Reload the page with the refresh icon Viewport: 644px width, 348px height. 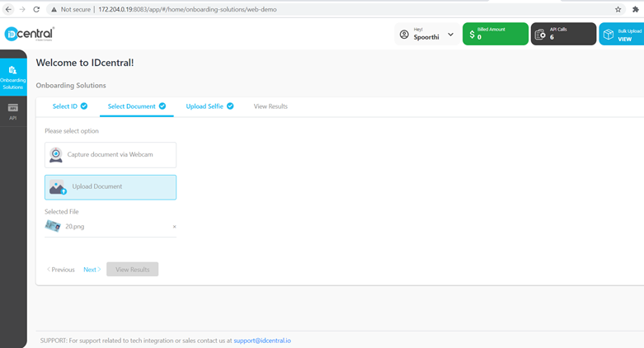tap(36, 9)
